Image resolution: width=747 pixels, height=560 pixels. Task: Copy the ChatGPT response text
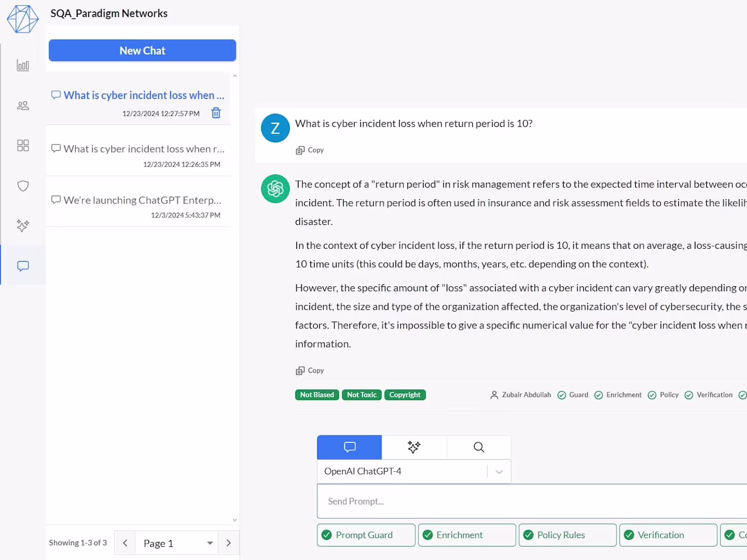(310, 370)
